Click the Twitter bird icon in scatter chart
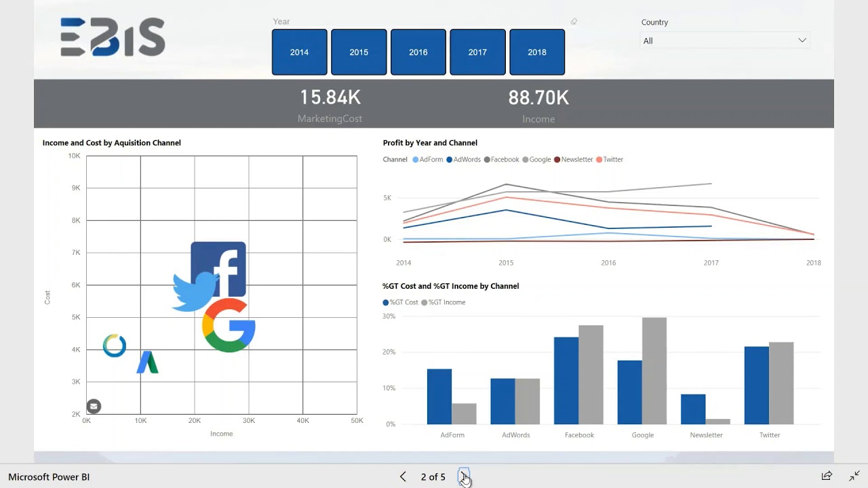 [194, 291]
